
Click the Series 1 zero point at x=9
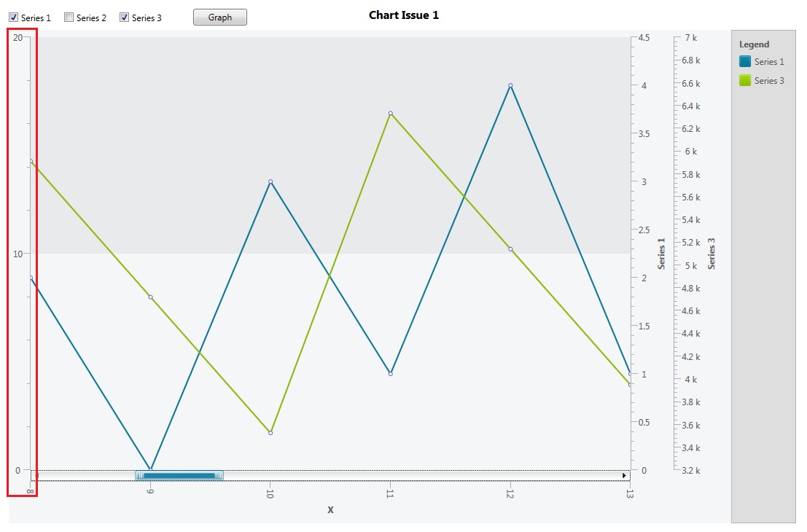[151, 469]
